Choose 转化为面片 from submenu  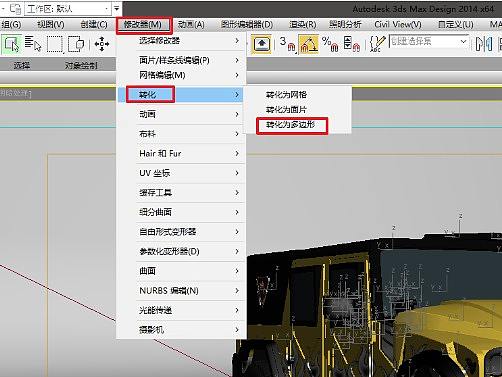click(x=298, y=110)
